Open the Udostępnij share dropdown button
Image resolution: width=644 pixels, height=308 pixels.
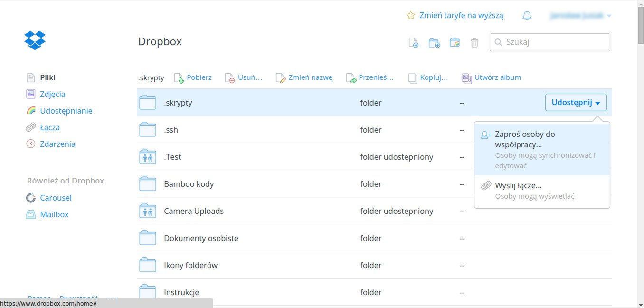coord(576,103)
